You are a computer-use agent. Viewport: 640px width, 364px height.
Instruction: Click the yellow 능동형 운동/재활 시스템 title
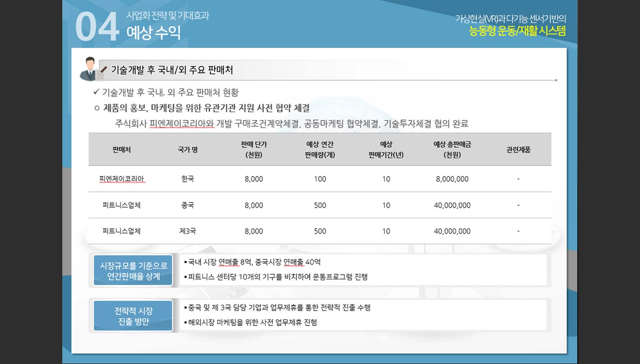517,31
